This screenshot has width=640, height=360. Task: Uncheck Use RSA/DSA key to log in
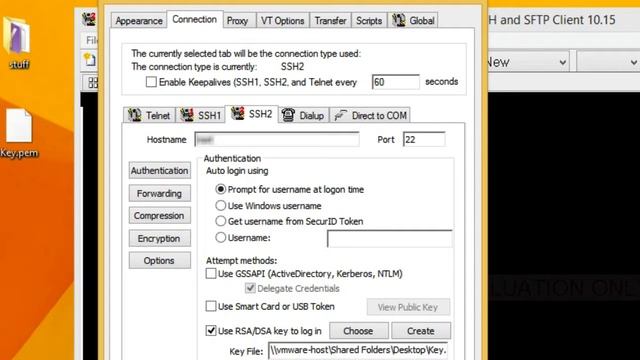point(211,331)
